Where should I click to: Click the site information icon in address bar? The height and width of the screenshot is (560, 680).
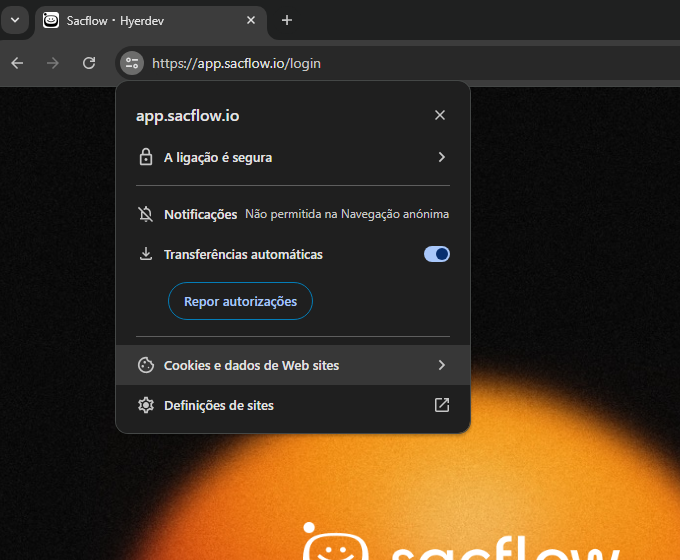point(132,63)
